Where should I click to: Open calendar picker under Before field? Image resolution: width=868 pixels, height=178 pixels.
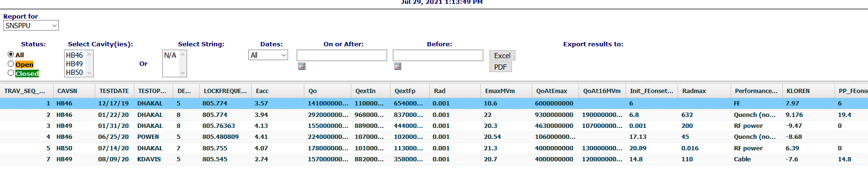pyautogui.click(x=398, y=66)
